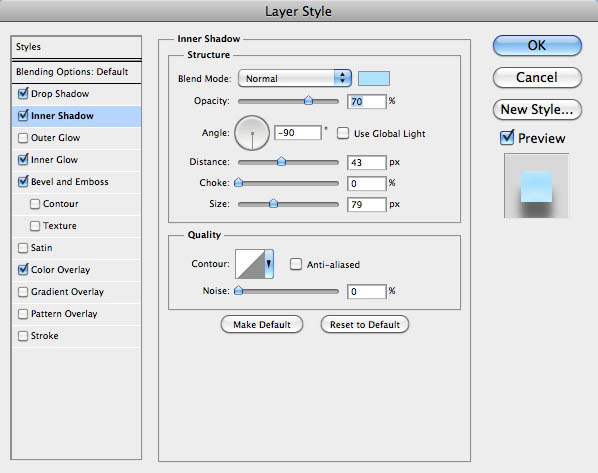Click the OK button
The width and height of the screenshot is (598, 473).
coord(537,45)
